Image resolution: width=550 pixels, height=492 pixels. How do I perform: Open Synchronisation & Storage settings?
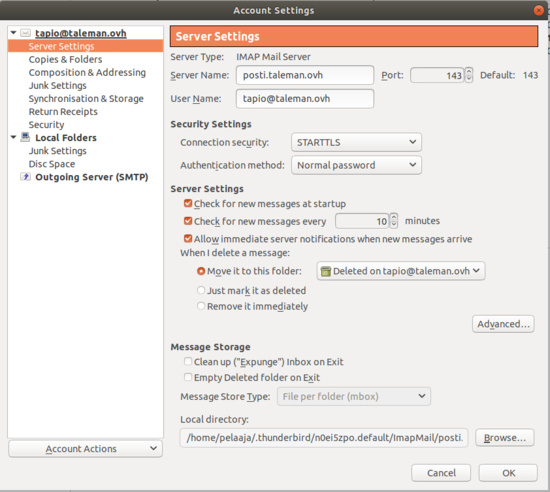[x=86, y=99]
